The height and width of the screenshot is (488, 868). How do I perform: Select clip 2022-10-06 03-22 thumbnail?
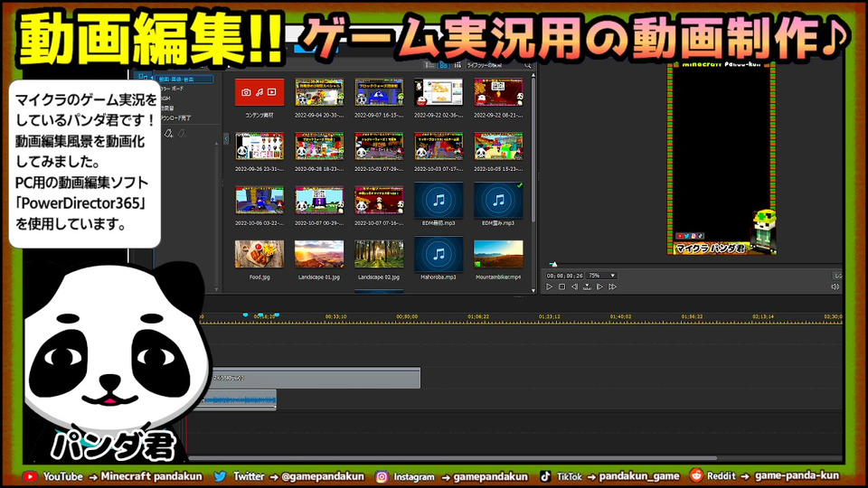pos(259,200)
